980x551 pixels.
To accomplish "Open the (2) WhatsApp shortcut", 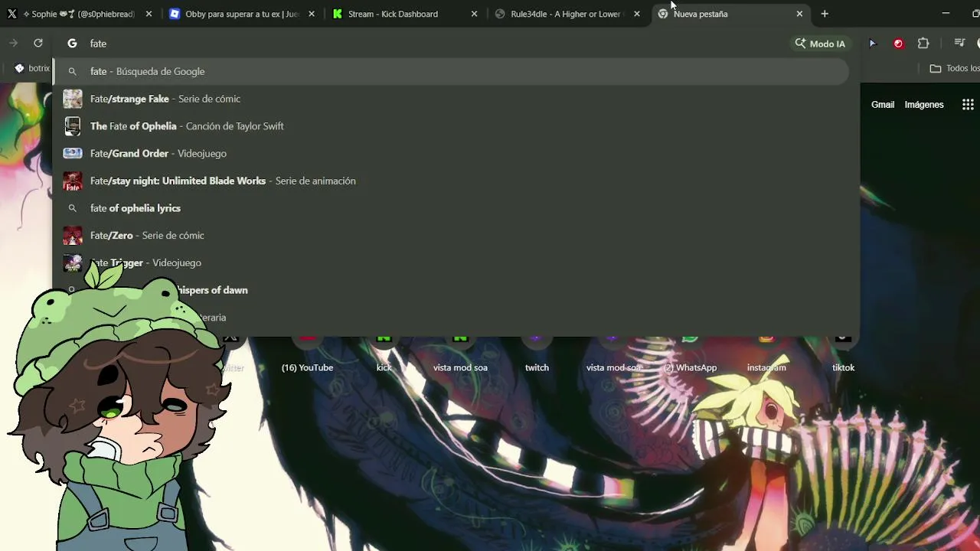I will (x=690, y=354).
